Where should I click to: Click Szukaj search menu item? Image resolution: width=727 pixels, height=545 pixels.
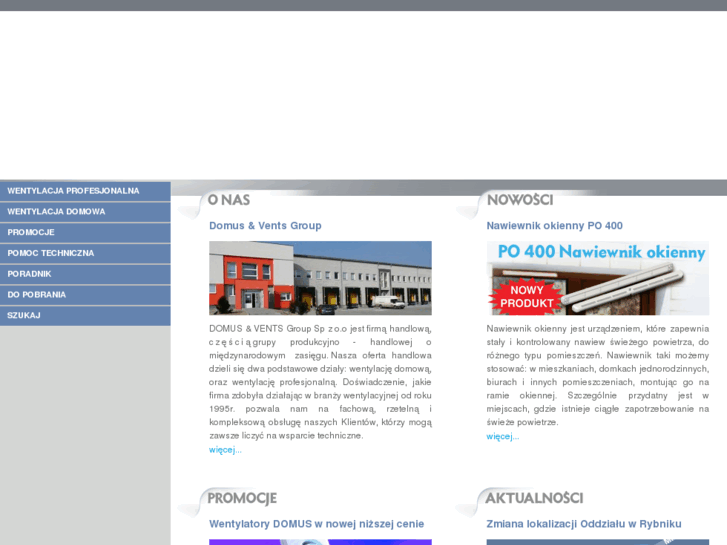coord(85,316)
